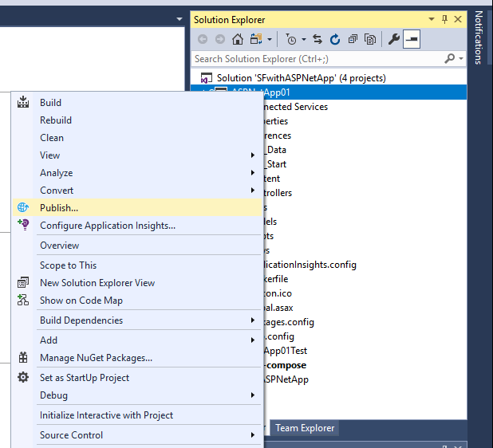Image resolution: width=493 pixels, height=448 pixels.
Task: Click the Show on Code Map icon
Action: point(23,300)
